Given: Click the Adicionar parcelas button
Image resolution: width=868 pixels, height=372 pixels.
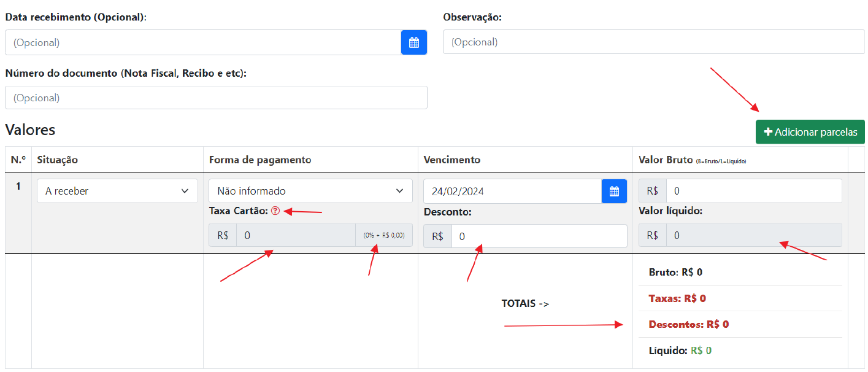Looking at the screenshot, I should 810,132.
